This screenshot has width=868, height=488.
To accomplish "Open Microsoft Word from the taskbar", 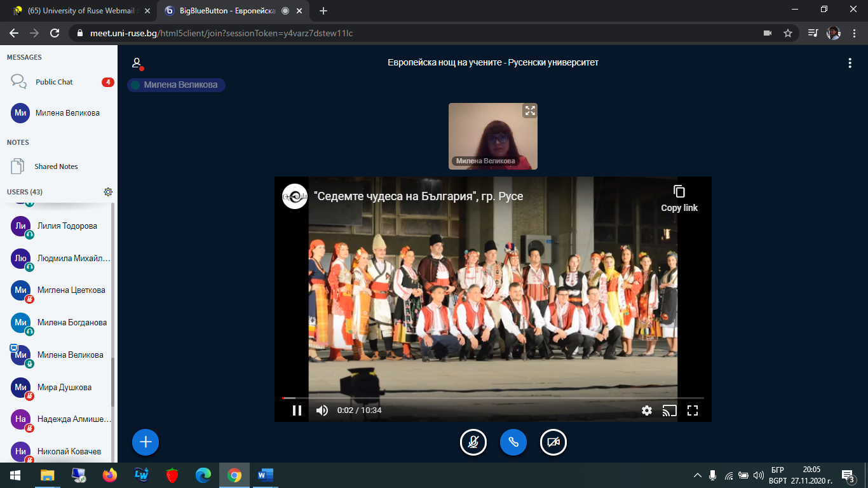I will tap(265, 475).
